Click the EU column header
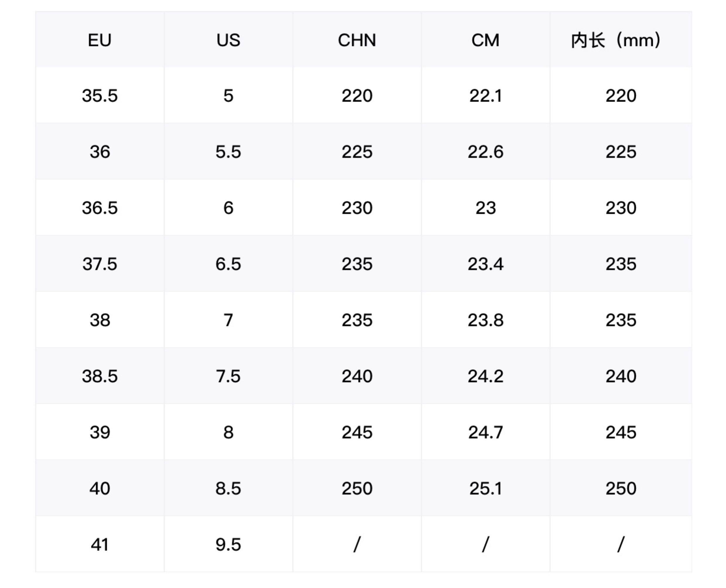 click(x=100, y=40)
